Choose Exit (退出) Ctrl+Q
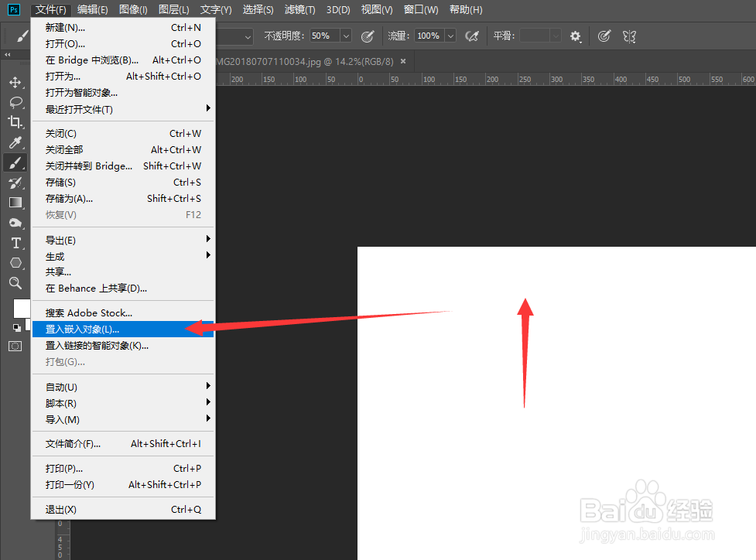This screenshot has height=560, width=756. point(123,510)
